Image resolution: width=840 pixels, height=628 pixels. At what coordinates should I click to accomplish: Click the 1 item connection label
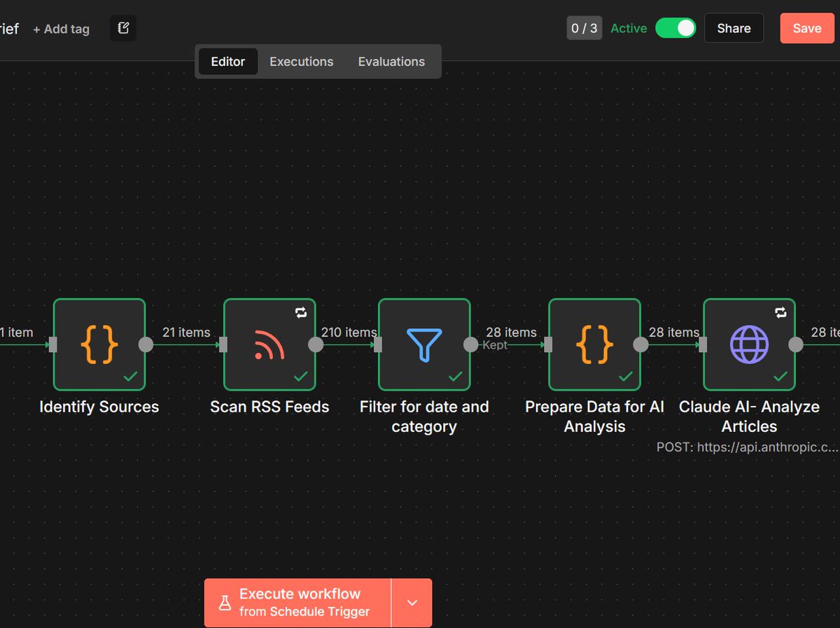(x=17, y=332)
